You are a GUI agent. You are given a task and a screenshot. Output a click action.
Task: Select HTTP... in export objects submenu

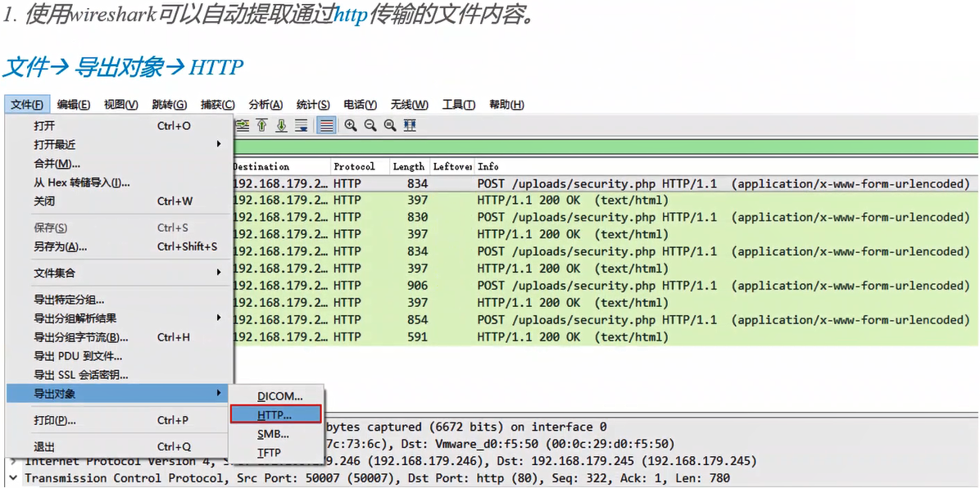pos(275,414)
